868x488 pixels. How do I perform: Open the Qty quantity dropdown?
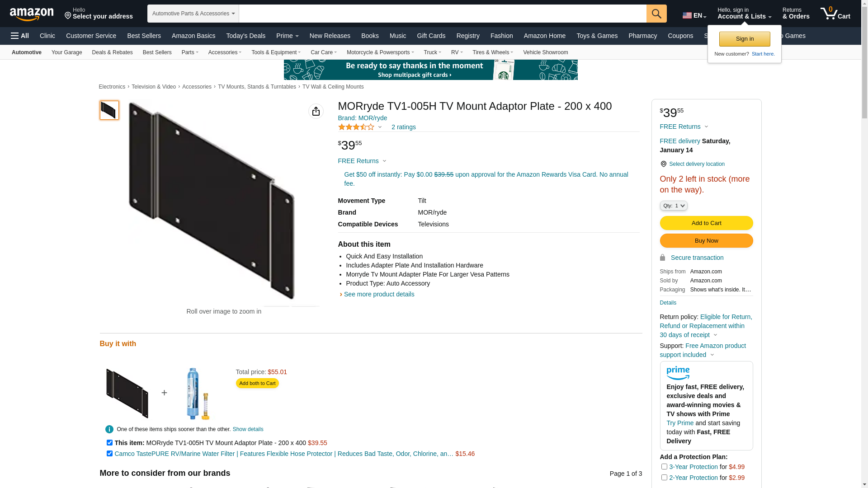(674, 206)
